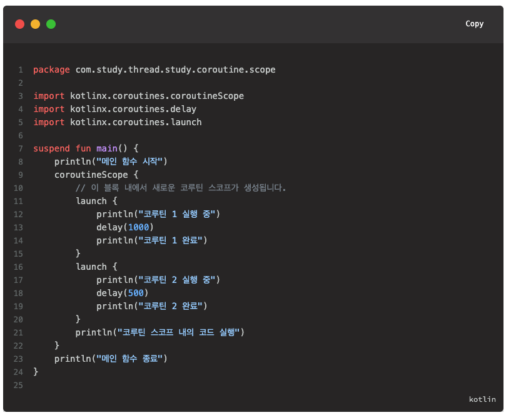This screenshot has height=420, width=511.
Task: Click println "코루틴 1 실행 중" line
Action: [x=158, y=214]
